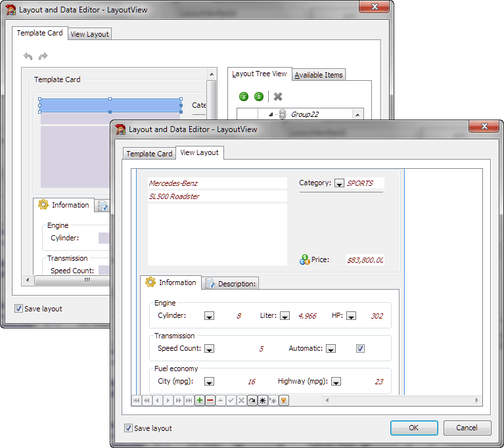Select Template Card tab in back window
504x448 pixels.
40,33
